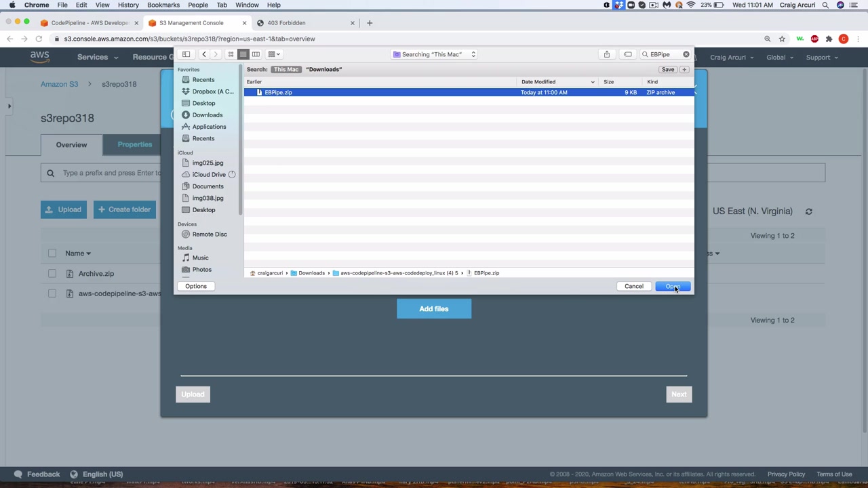This screenshot has width=868, height=488.
Task: Click Next in the S3 upload dialog
Action: (679, 394)
